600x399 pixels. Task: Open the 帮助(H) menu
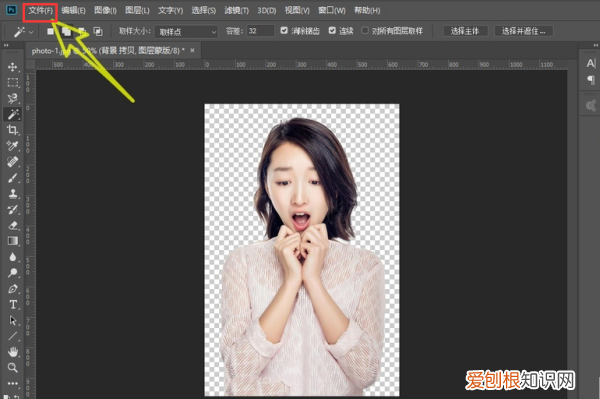click(x=367, y=11)
